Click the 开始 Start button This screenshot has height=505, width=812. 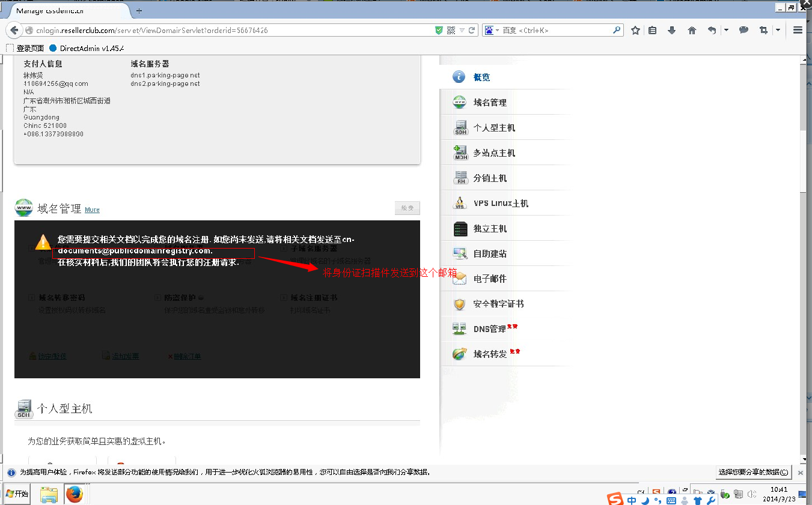click(17, 494)
